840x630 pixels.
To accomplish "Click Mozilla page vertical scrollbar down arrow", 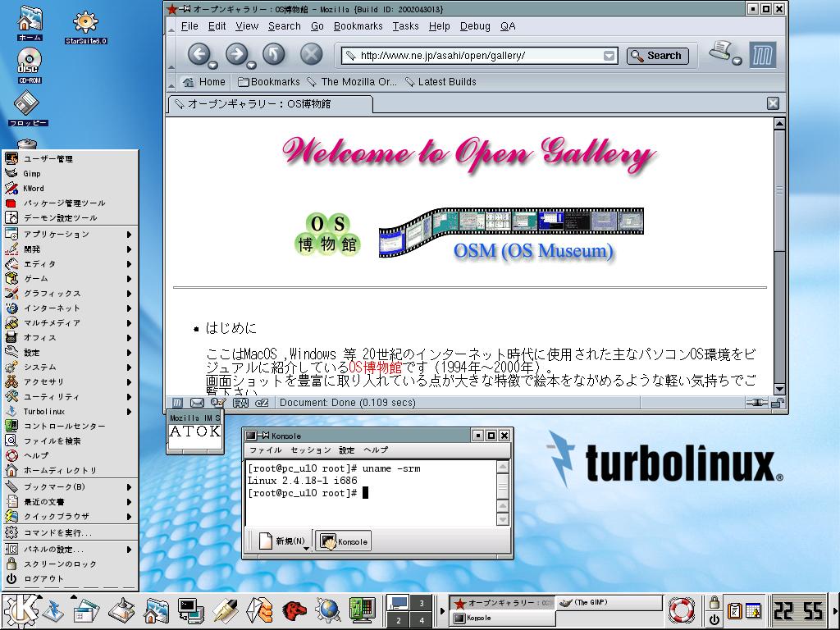I will point(779,390).
